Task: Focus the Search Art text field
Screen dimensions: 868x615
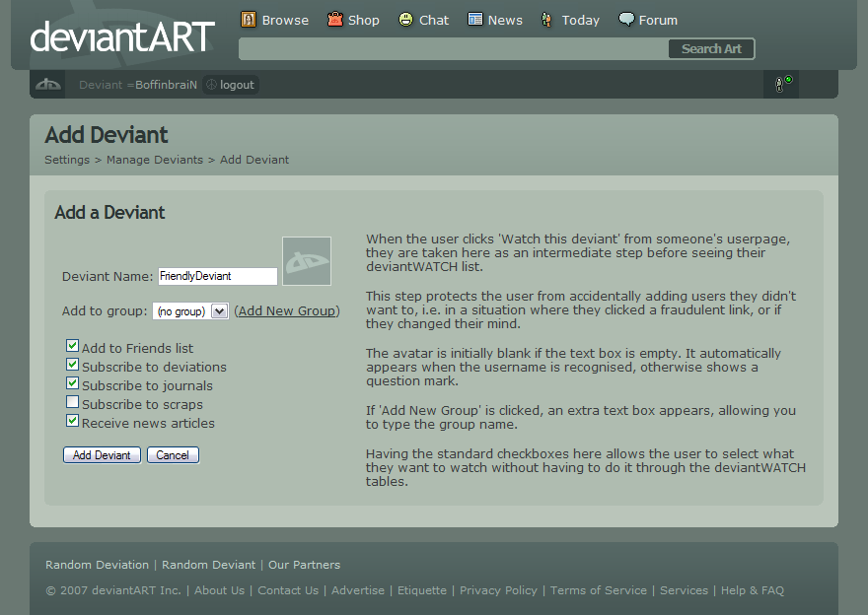Action: point(454,48)
